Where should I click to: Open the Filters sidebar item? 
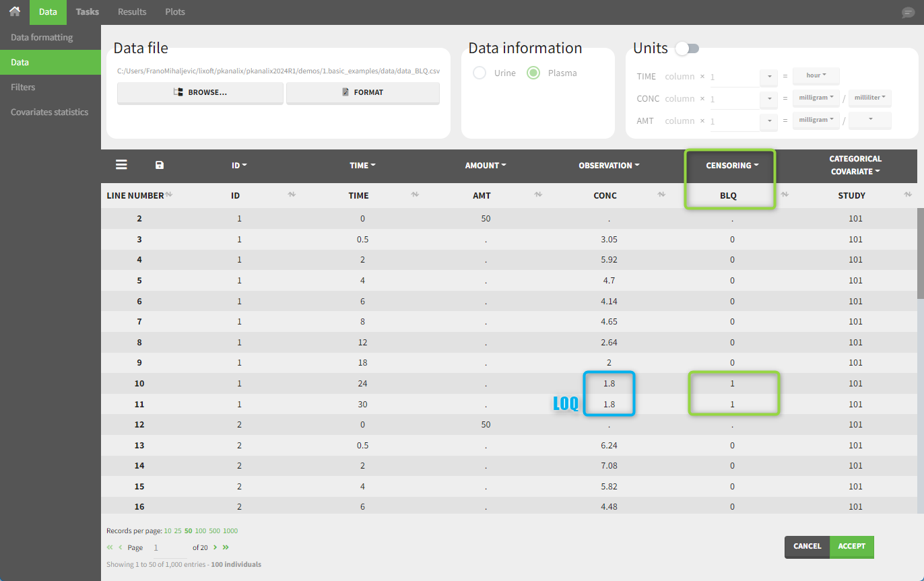[x=23, y=87]
